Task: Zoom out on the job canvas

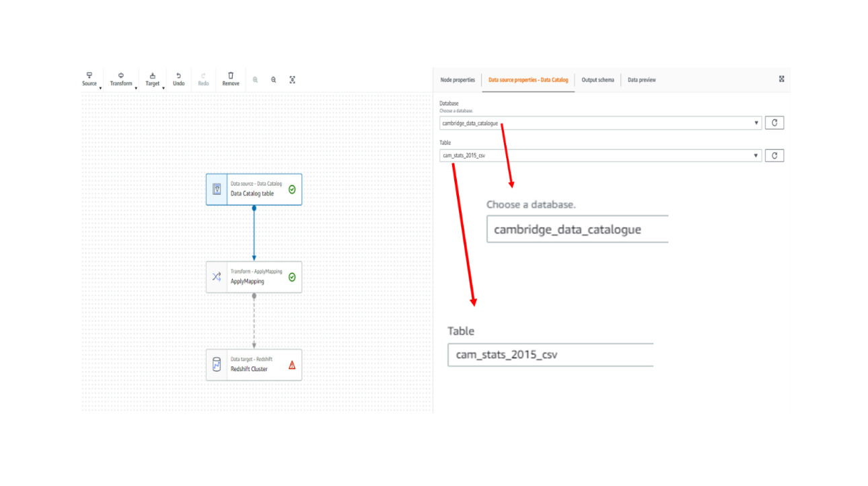Action: (273, 79)
